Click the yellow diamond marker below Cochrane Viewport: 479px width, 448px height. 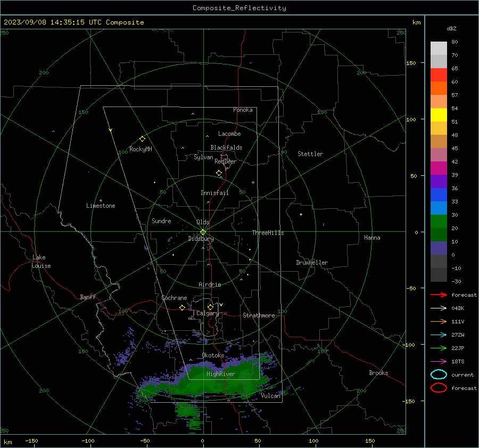(x=183, y=307)
